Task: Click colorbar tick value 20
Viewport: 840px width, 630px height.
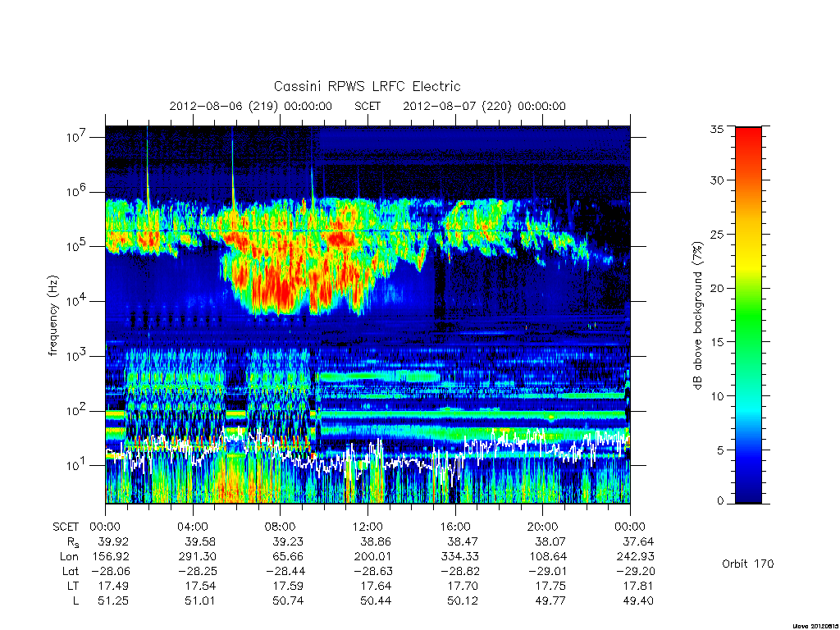Action: coord(716,288)
